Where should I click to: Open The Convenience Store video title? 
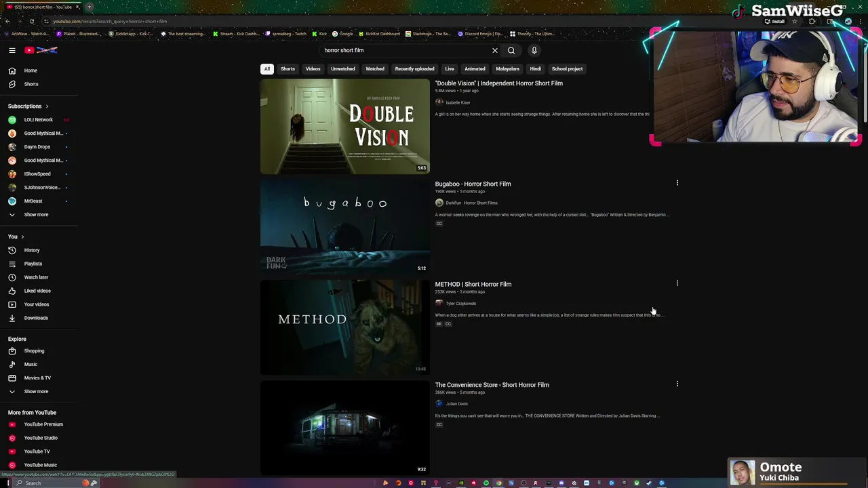pyautogui.click(x=492, y=385)
